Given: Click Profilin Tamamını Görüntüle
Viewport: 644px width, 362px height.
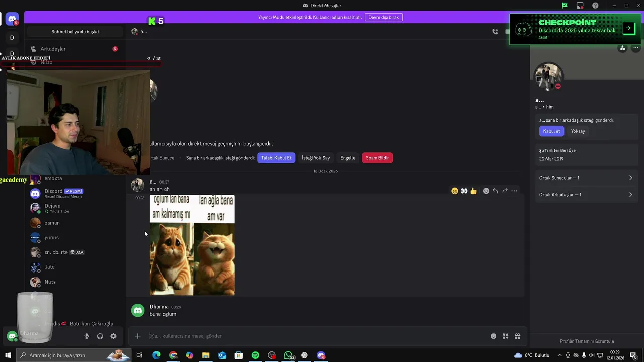Looking at the screenshot, I should pyautogui.click(x=587, y=341).
